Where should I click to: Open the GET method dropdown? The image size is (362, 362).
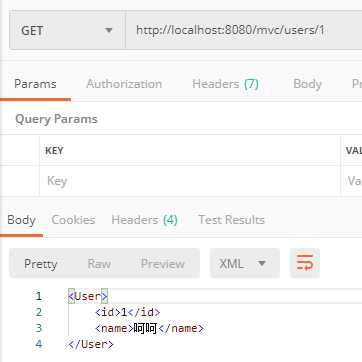pyautogui.click(x=67, y=31)
